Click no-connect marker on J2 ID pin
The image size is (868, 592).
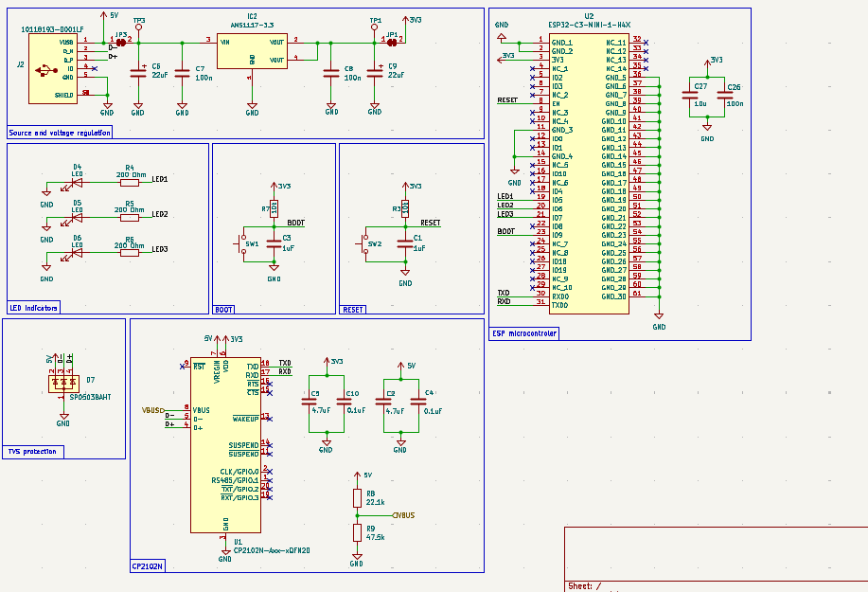click(95, 68)
